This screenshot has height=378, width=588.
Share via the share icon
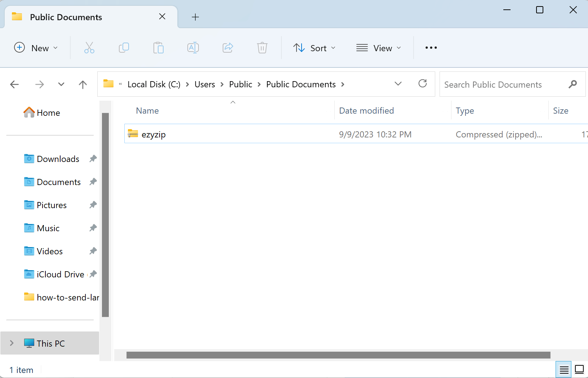pyautogui.click(x=228, y=47)
